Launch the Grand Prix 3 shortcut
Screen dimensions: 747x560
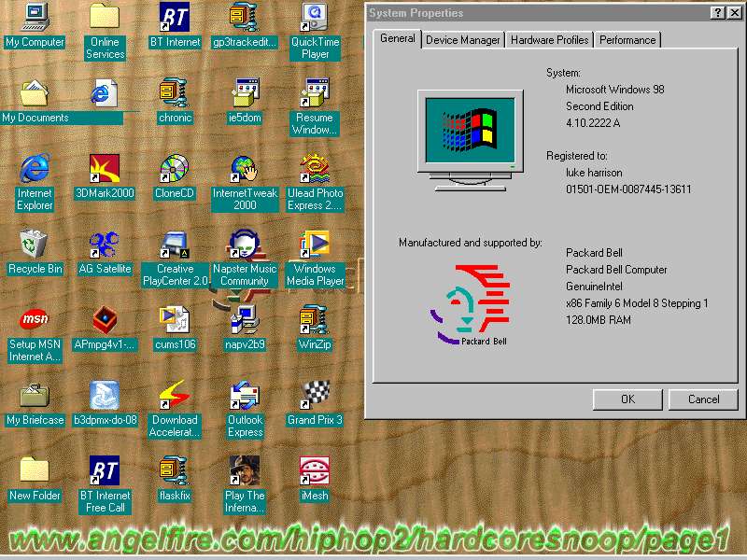pos(315,396)
